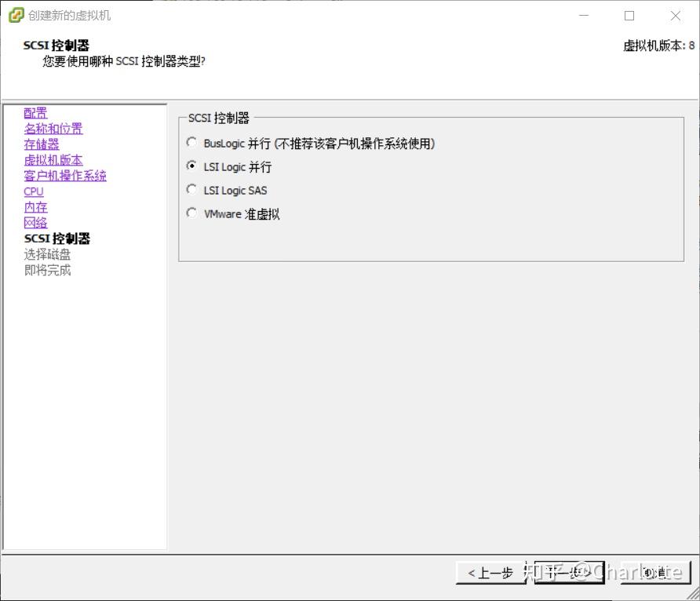Click the 上一步 button
Viewport: 700px width, 601px height.
(x=490, y=574)
